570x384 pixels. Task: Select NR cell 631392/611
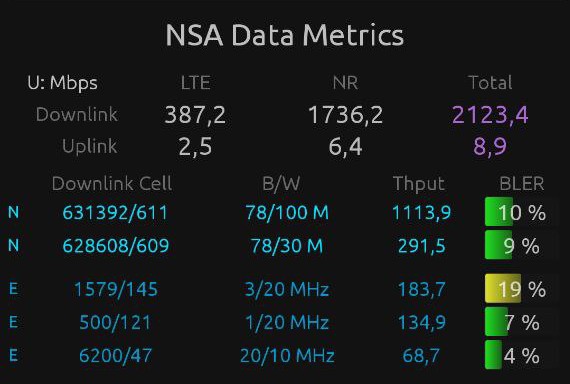pyautogui.click(x=115, y=212)
